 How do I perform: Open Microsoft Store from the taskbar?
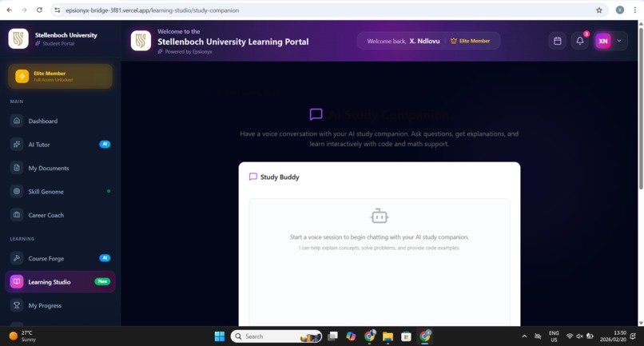(406, 336)
